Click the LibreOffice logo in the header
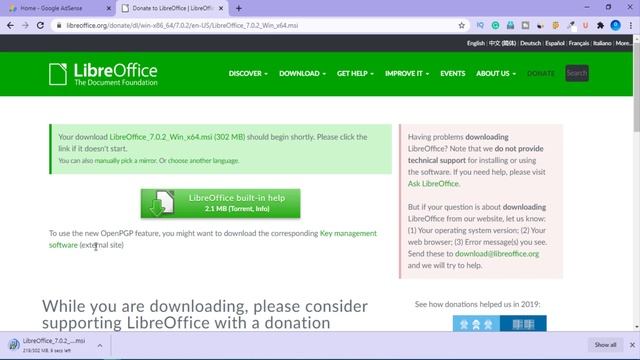The height and width of the screenshot is (360, 640). (x=103, y=74)
